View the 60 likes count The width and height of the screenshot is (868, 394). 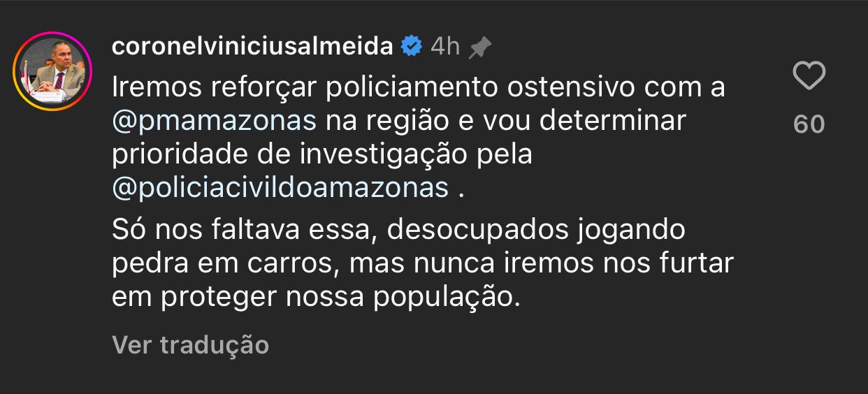click(809, 124)
